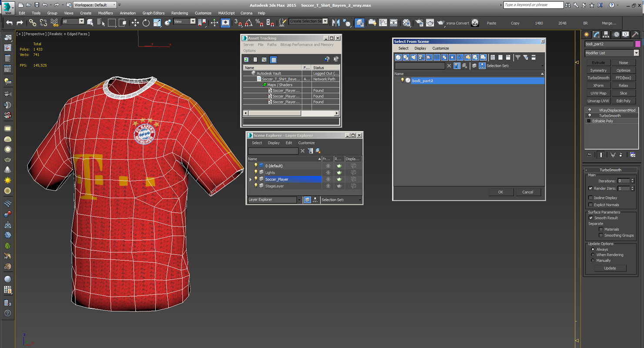Image resolution: width=644 pixels, height=348 pixels.
Task: Open the Graph Editors menu
Action: tap(154, 13)
